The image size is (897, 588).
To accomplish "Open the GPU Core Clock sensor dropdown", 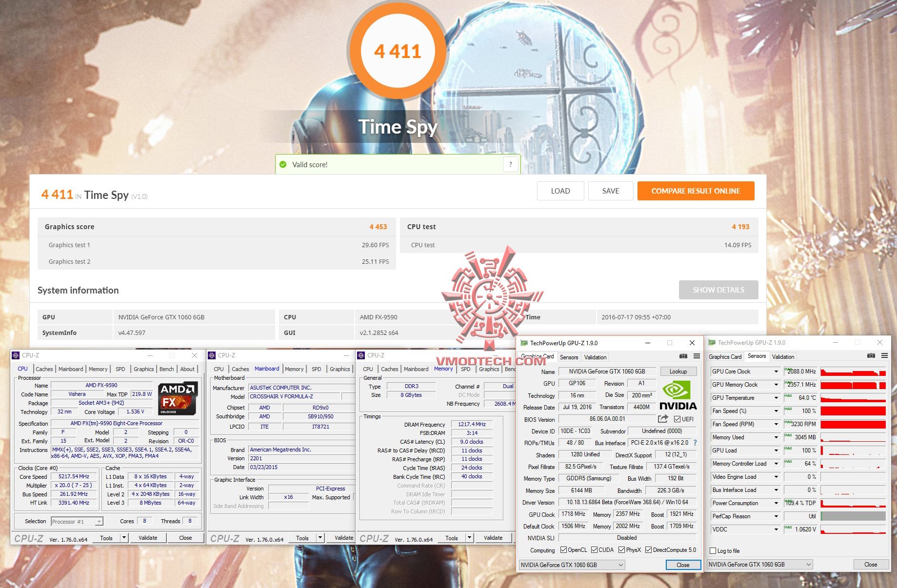I will click(776, 372).
